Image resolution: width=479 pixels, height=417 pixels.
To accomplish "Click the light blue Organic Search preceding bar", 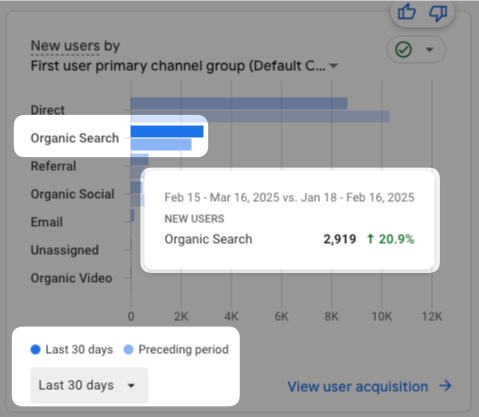I will pos(161,144).
